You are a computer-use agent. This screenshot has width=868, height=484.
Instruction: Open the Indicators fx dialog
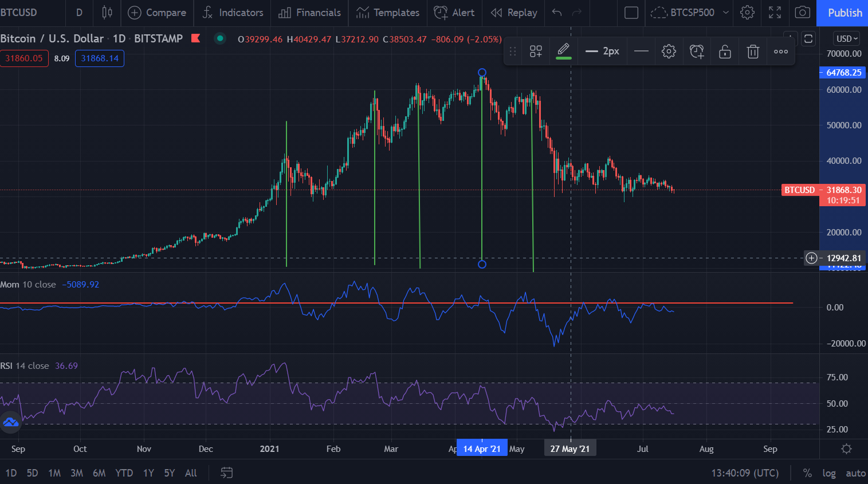coord(233,12)
